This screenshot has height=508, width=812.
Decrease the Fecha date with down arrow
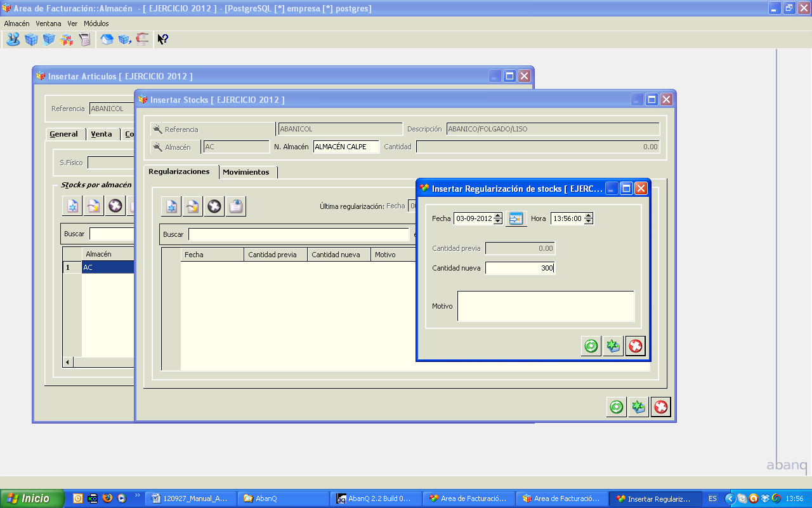click(498, 222)
